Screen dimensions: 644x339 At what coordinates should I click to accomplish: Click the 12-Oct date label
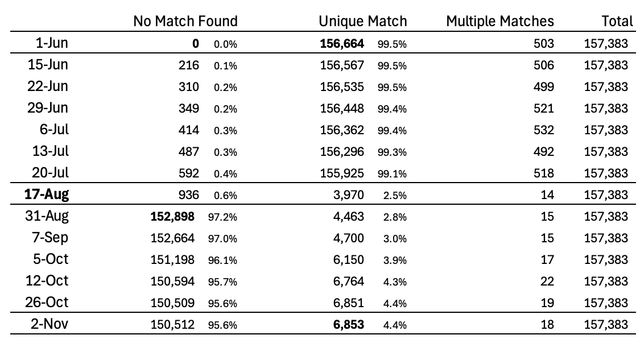47,281
